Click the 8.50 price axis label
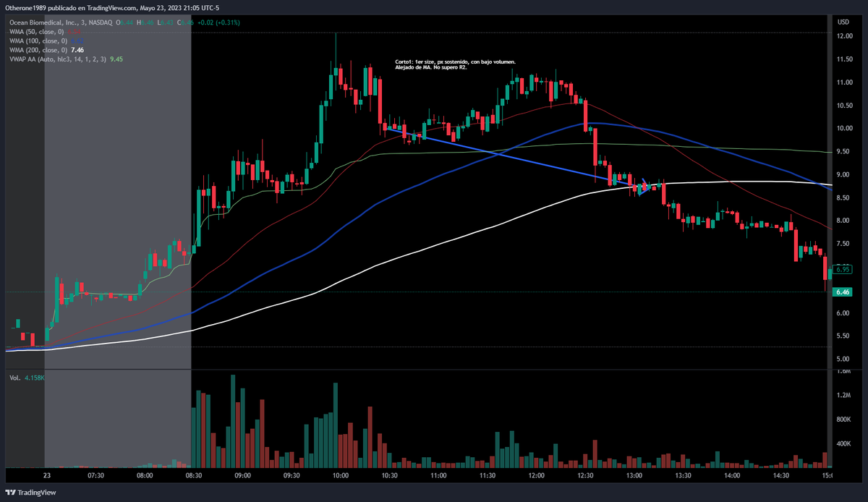The height and width of the screenshot is (502, 868). 843,197
